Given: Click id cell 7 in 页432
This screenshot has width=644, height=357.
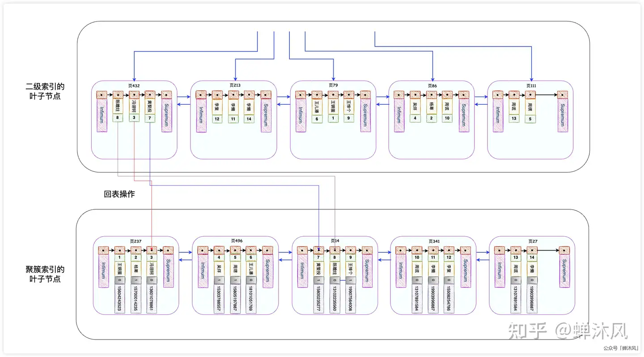Looking at the screenshot, I should [150, 119].
